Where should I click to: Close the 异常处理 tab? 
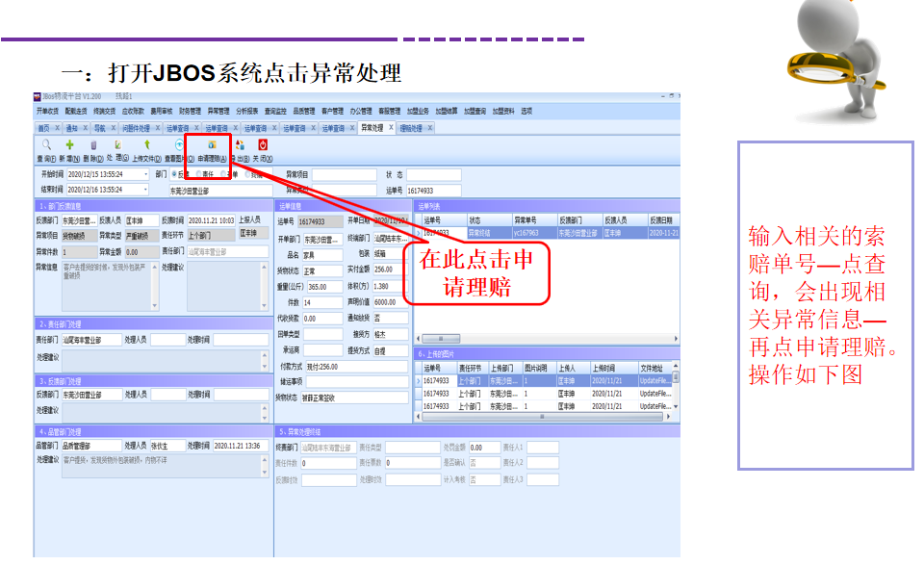tap(391, 127)
